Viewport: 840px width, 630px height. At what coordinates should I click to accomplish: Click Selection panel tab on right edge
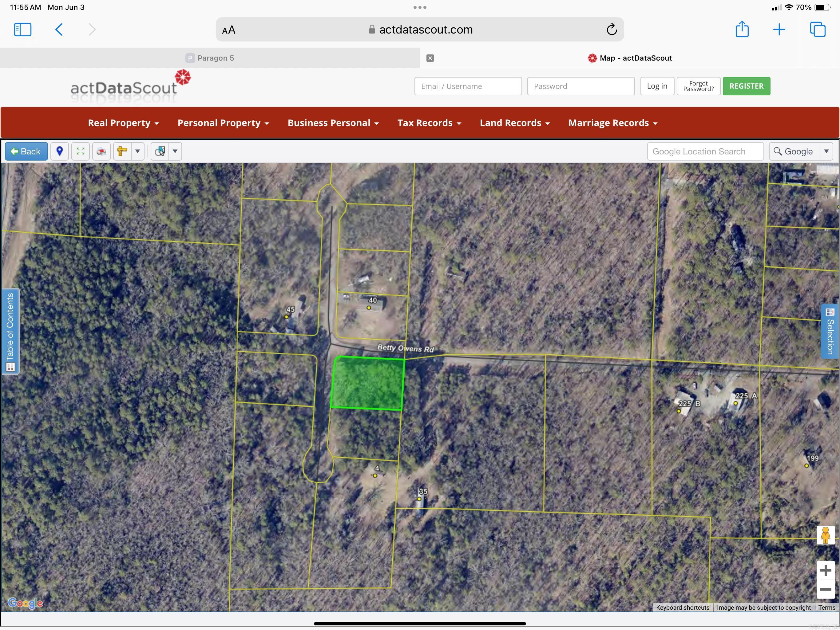[829, 332]
